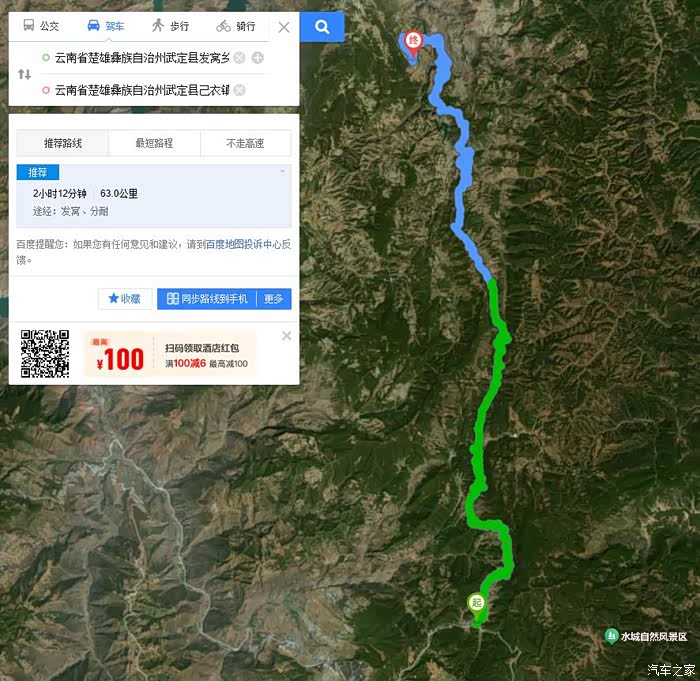Add a waypoint with the plus icon
This screenshot has height=681, width=700.
pos(258,58)
